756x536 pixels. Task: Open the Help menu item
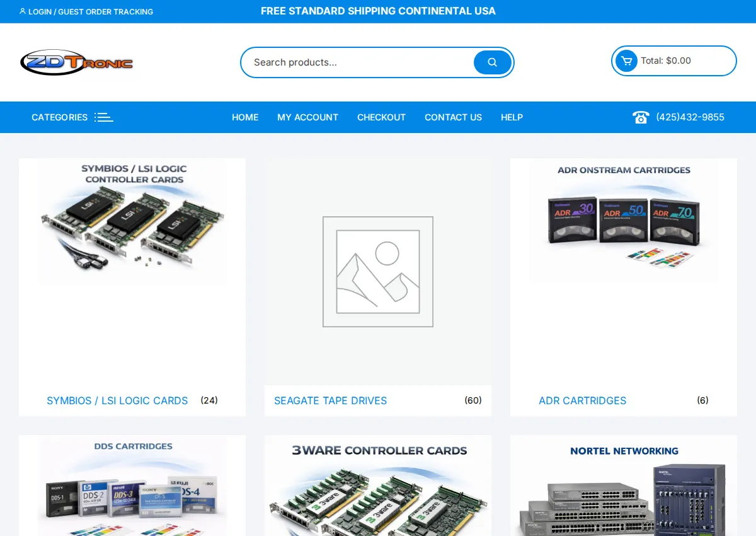coord(512,117)
